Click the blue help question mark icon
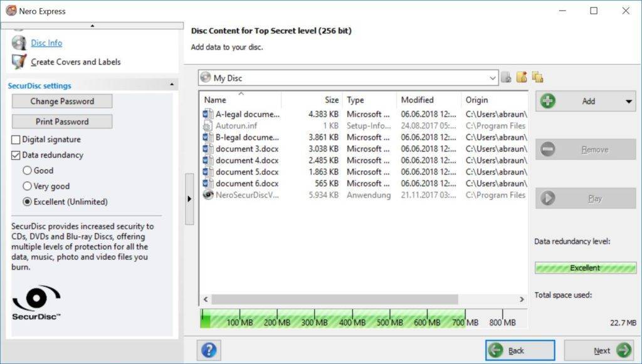This screenshot has height=364, width=642. (x=209, y=350)
